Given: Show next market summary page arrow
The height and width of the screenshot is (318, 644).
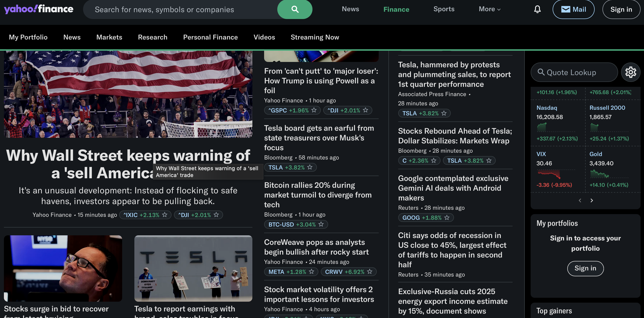Looking at the screenshot, I should 591,200.
